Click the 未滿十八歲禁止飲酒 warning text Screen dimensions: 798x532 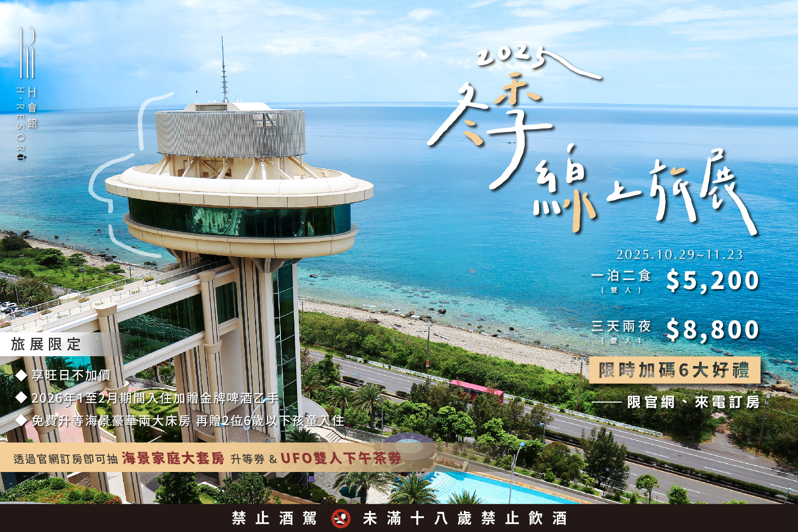465,518
